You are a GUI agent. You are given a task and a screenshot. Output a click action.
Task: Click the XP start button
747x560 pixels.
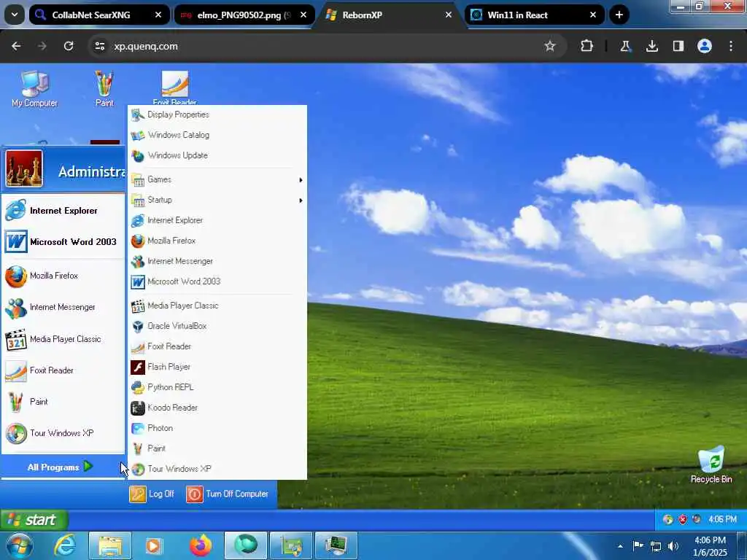coord(34,520)
